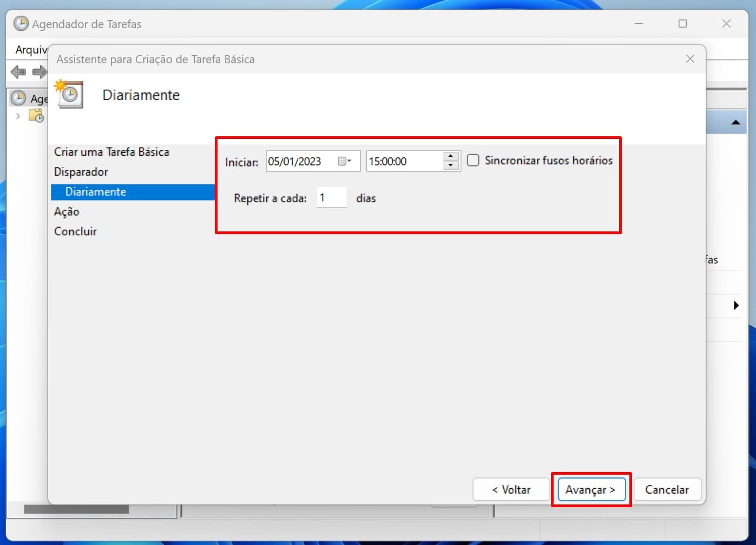Click the Task Scheduler library folder icon
This screenshot has height=545, width=756.
[x=36, y=116]
